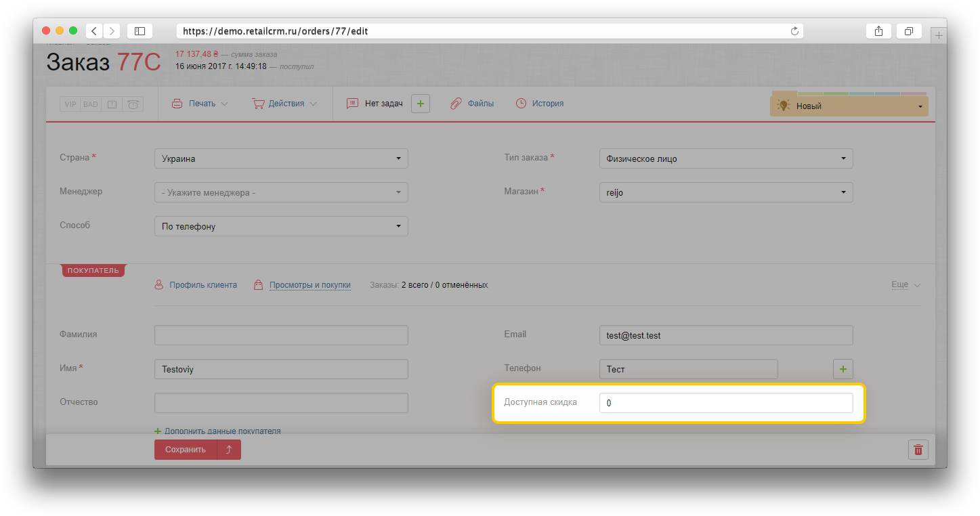Click the Имя field with Testoviy
The width and height of the screenshot is (980, 516).
281,369
